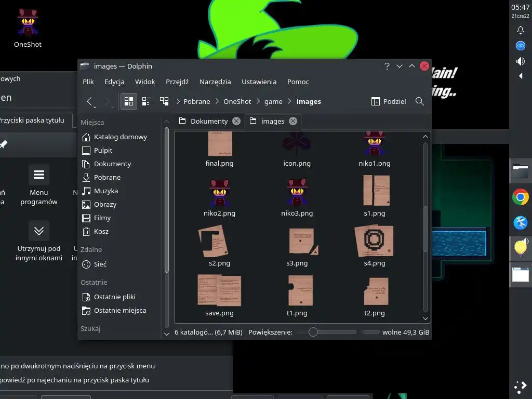
Task: Click Menu programów in the background window
Action: (x=38, y=185)
